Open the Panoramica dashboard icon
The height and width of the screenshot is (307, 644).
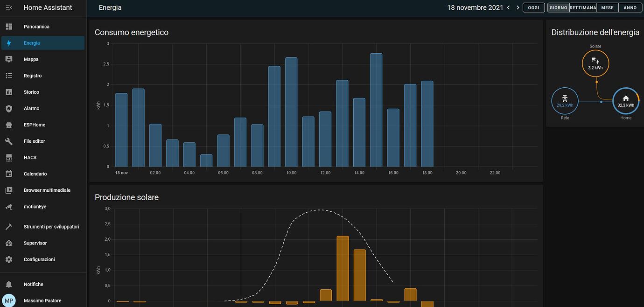point(9,27)
